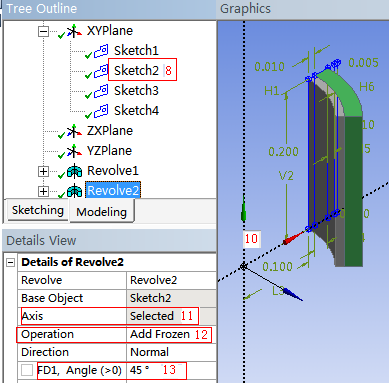Image resolution: width=389 pixels, height=383 pixels.
Task: Click the Operation field showing Add Frozen
Action: (171, 334)
